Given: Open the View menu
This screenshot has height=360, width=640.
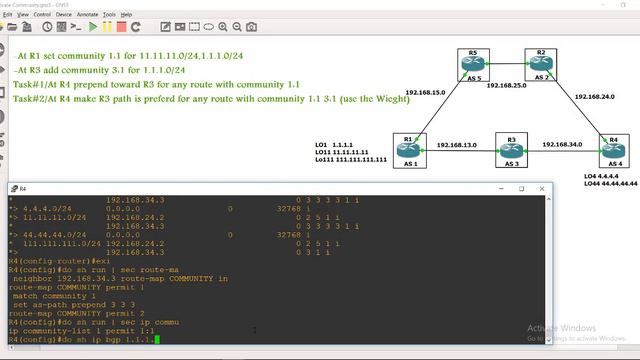Looking at the screenshot, I should (x=23, y=14).
